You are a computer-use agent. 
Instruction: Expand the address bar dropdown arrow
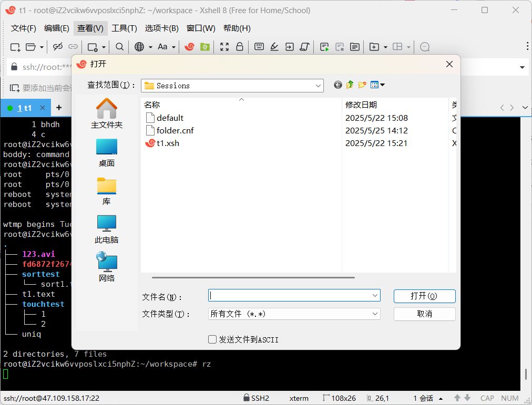tap(522, 67)
